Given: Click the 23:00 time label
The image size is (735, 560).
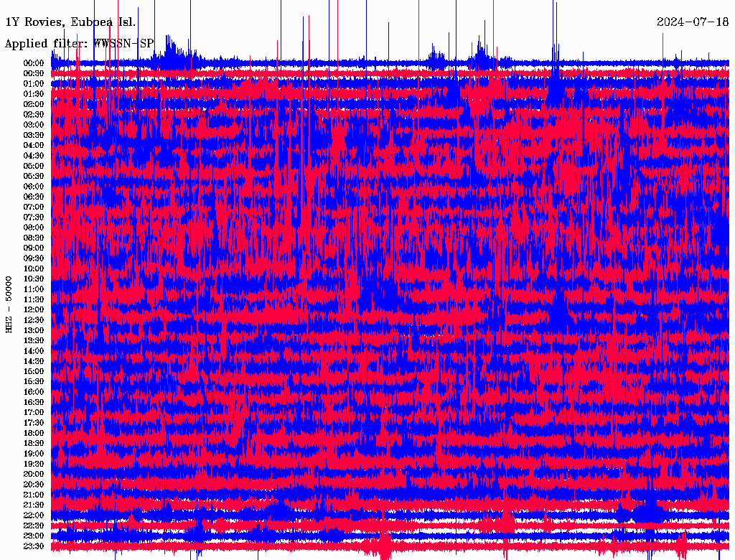Looking at the screenshot, I should pyautogui.click(x=34, y=536).
